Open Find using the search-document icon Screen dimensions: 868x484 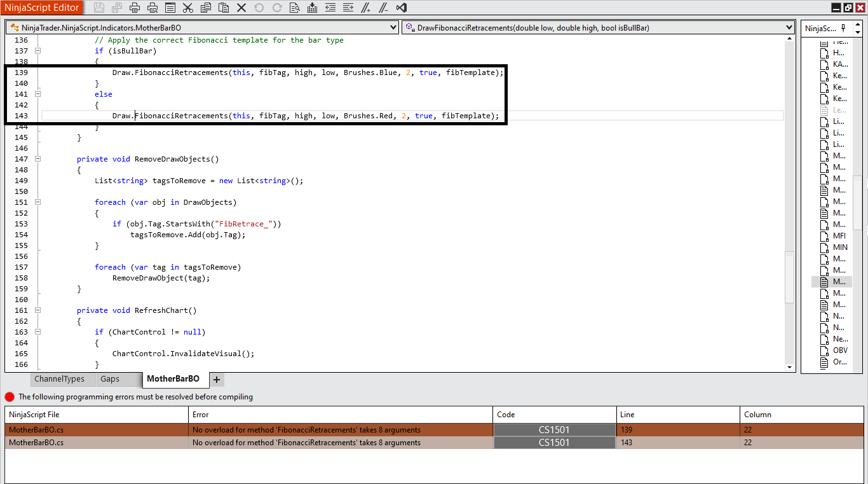point(294,8)
